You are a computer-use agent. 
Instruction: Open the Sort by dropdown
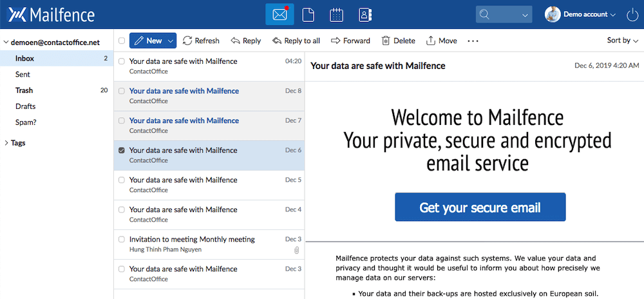pyautogui.click(x=622, y=41)
